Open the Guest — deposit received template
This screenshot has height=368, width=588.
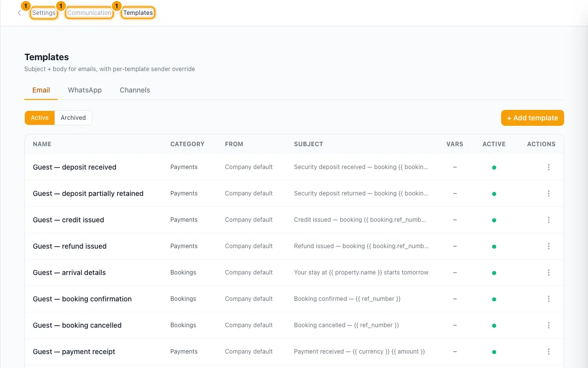(x=74, y=167)
